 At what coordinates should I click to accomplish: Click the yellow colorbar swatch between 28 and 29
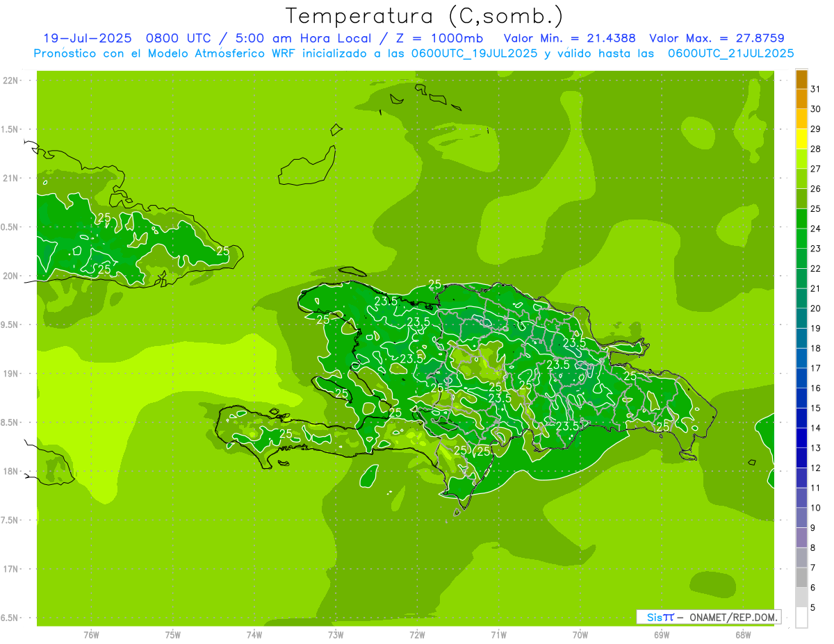click(x=802, y=140)
